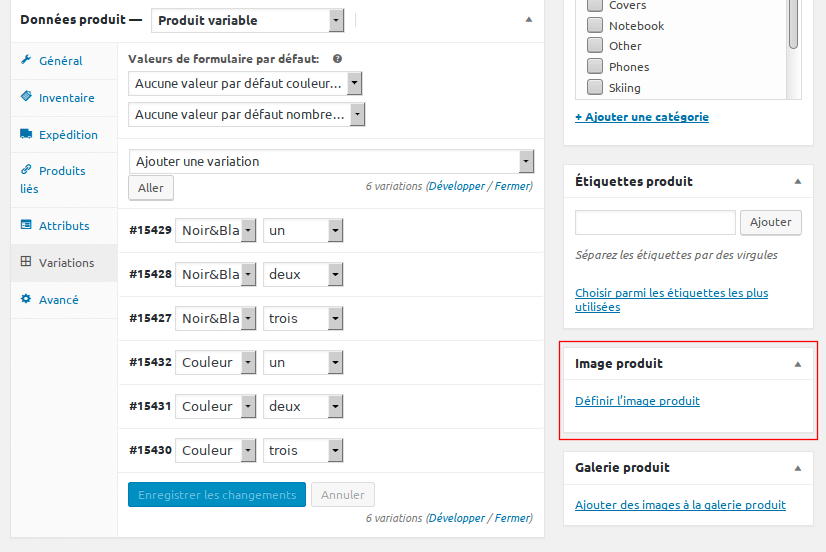Viewport: 826px width, 552px height.
Task: Open the Produit variable type dropdown
Action: click(248, 21)
